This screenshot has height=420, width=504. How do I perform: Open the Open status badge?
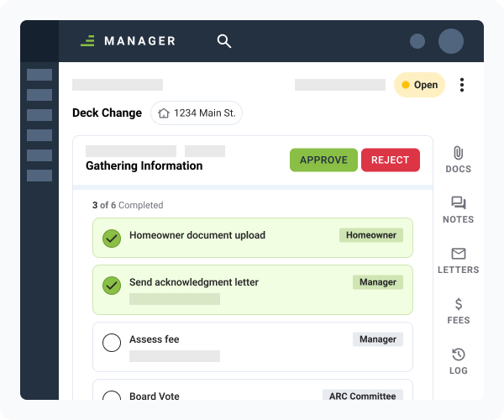click(x=419, y=85)
